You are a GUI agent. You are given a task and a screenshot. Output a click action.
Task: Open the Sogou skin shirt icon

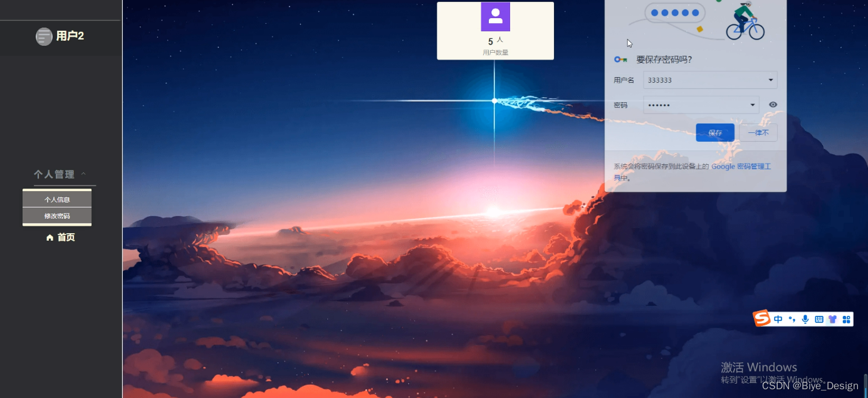click(x=832, y=320)
